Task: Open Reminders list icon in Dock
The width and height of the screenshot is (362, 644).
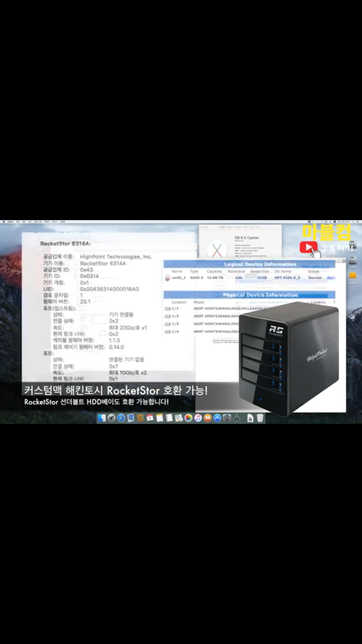Action: tap(169, 418)
